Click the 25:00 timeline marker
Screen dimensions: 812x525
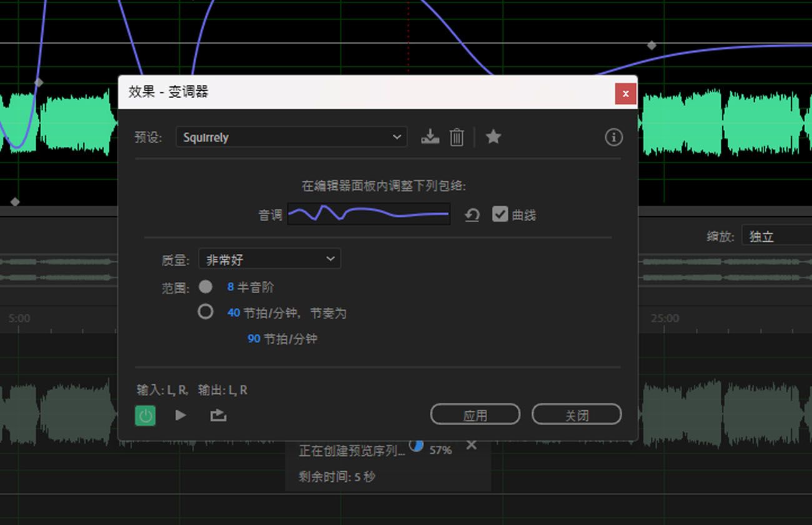tap(665, 318)
